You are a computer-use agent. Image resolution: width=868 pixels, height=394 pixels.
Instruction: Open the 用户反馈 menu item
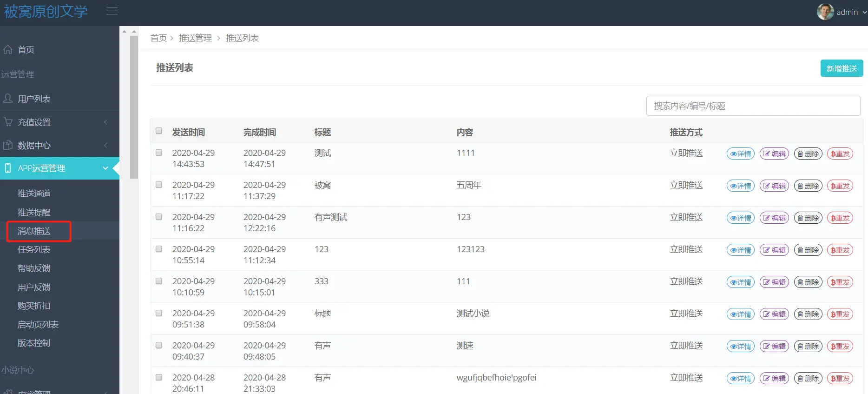(34, 287)
